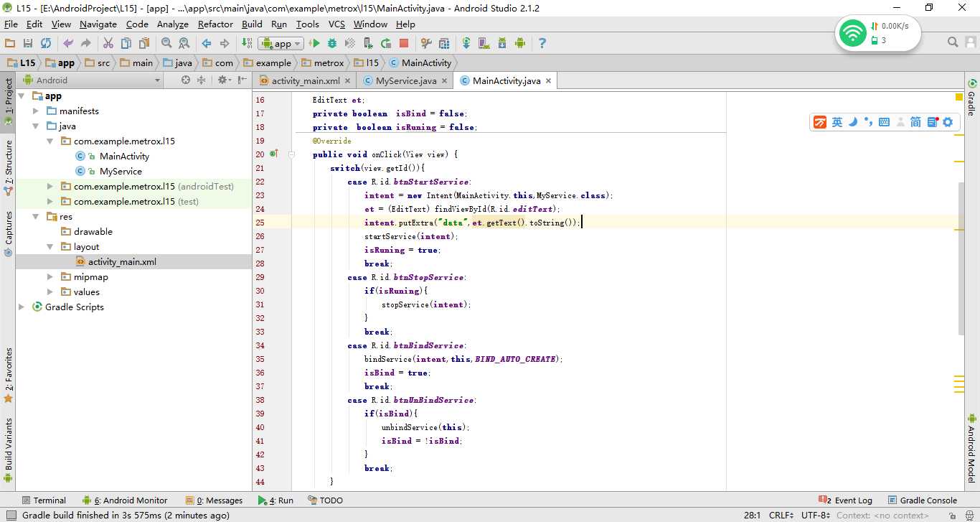Close the MyService.java tab
Image resolution: width=980 pixels, height=522 pixels.
click(x=444, y=81)
